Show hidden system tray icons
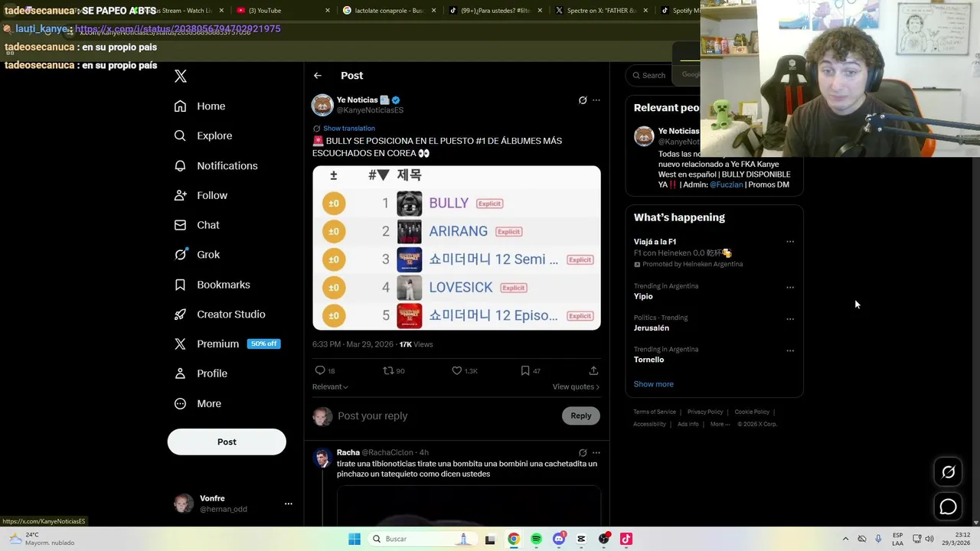This screenshot has height=551, width=980. pos(845,539)
